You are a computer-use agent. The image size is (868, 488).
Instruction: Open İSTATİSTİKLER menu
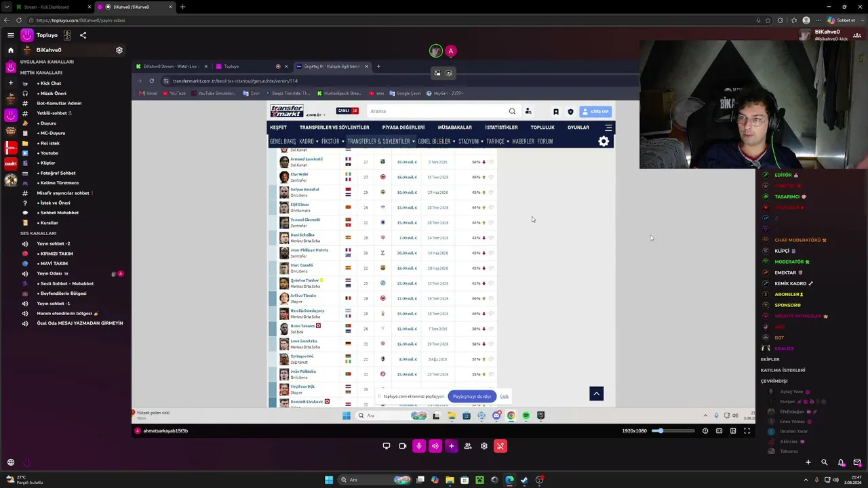(x=501, y=127)
